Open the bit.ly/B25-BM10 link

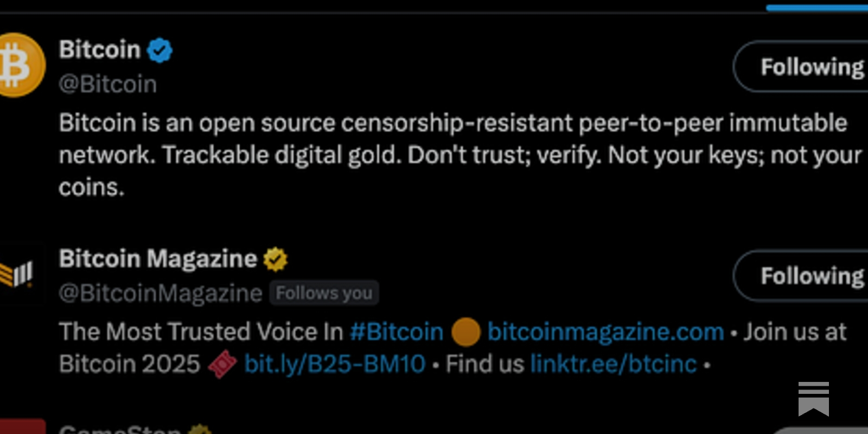(x=335, y=364)
